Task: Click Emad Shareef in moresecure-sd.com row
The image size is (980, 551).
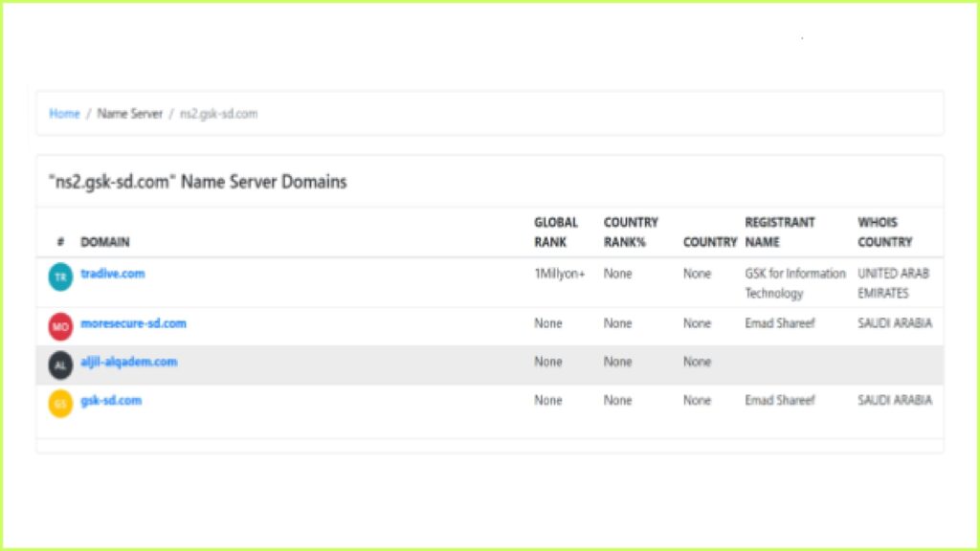Action: coord(779,323)
